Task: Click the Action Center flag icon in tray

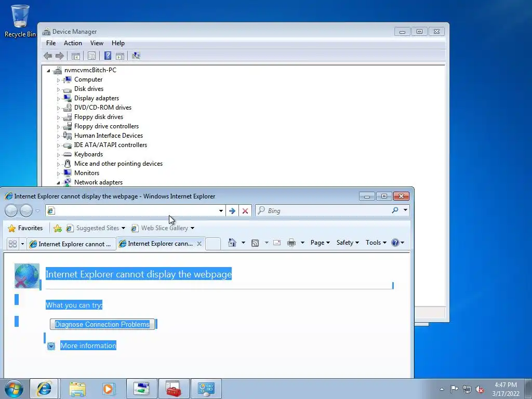Action: (x=454, y=389)
